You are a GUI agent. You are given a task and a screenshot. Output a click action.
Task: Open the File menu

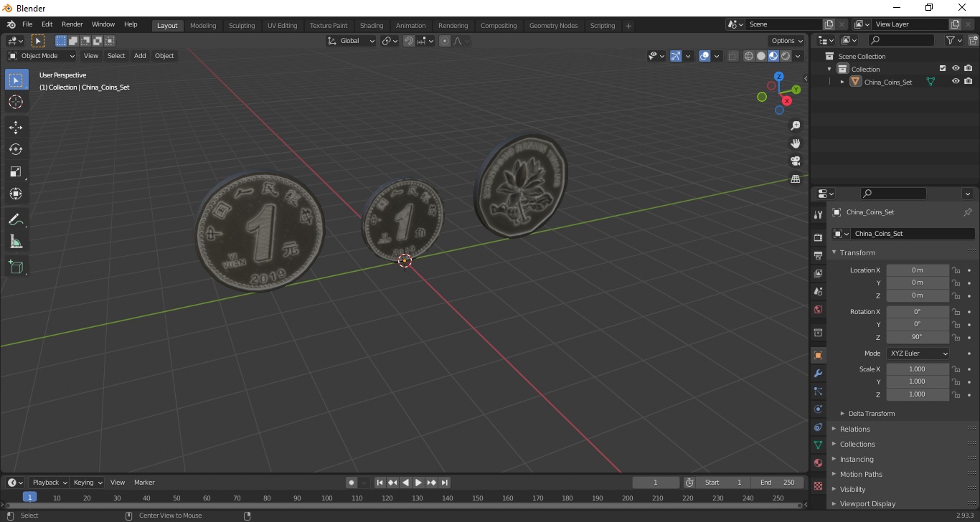point(27,24)
